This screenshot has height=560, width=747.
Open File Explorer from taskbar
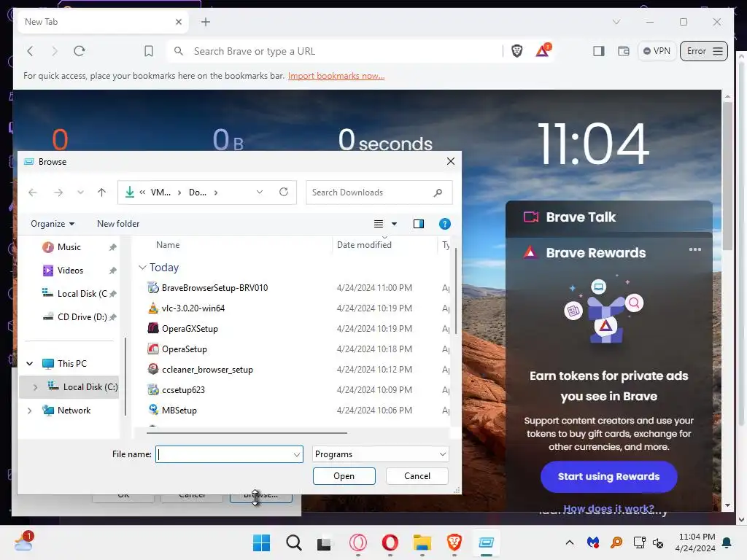click(x=422, y=542)
